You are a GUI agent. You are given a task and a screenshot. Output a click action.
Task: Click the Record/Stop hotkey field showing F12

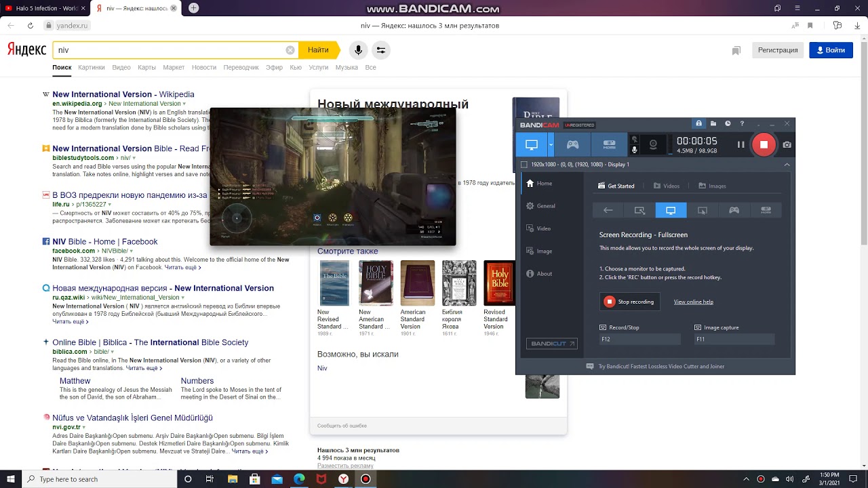click(x=639, y=339)
